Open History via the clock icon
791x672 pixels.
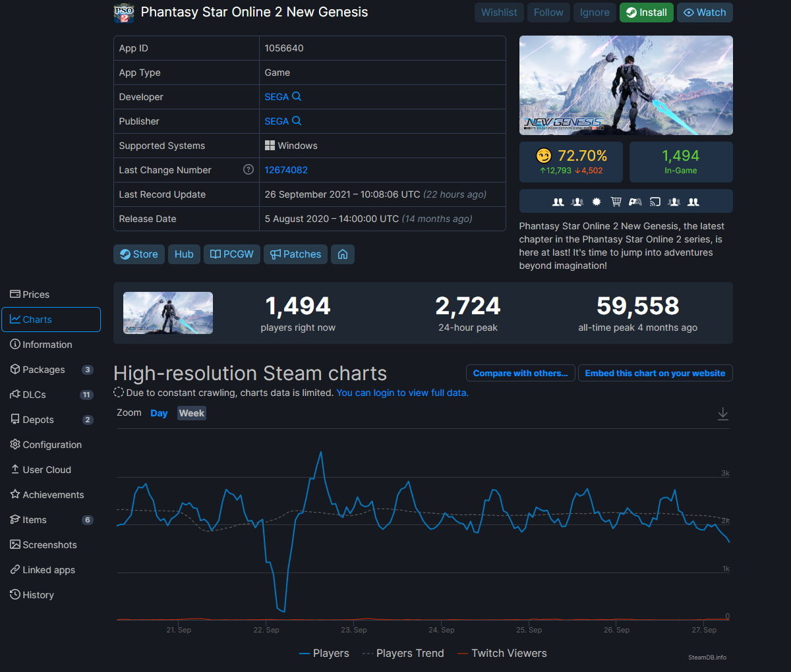pyautogui.click(x=15, y=595)
